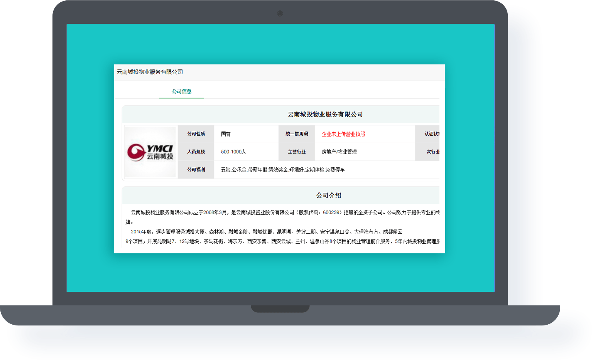Viewport: 598px width, 364px height.
Task: Click the 公司介绍 section heading
Action: point(329,195)
